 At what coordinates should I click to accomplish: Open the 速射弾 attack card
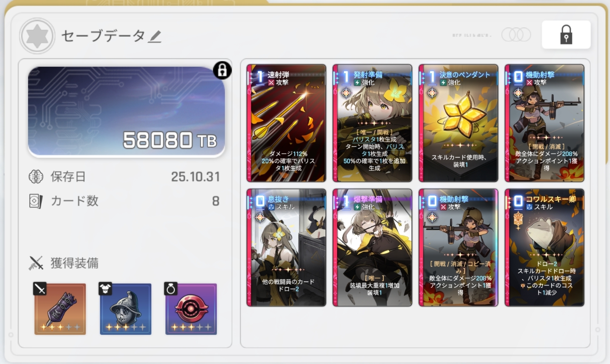[286, 123]
